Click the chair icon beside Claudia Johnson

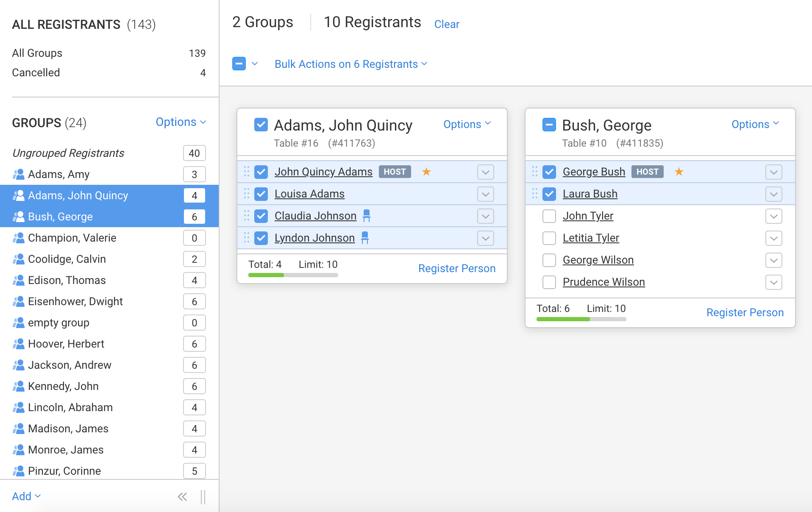pos(367,216)
